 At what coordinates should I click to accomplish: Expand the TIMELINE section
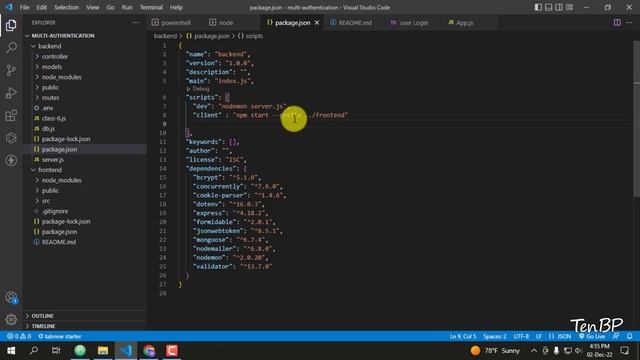43,326
